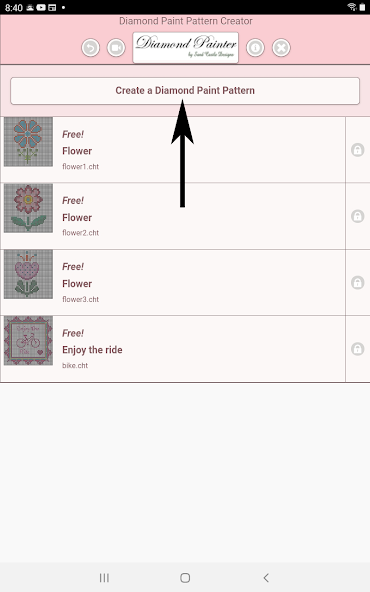Screen dimensions: 370x592
Task: Tap the undo/back arrow icon in header
Action: (x=91, y=48)
